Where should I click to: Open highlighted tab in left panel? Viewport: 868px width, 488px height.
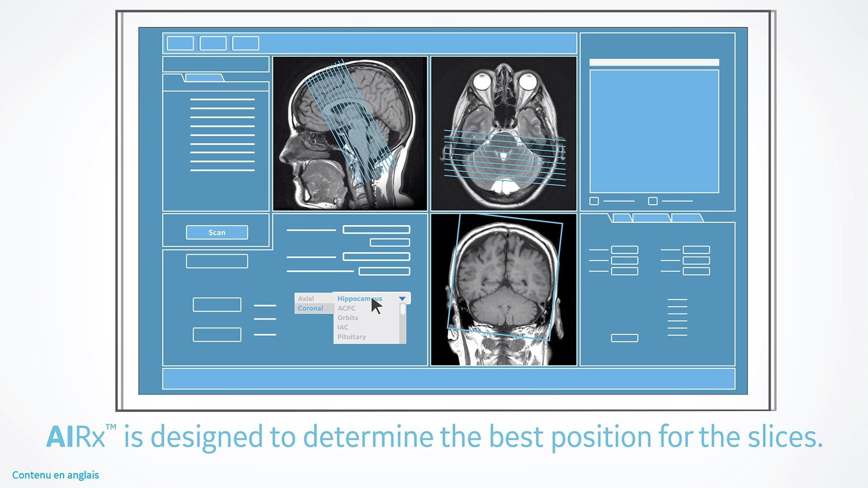[205, 78]
